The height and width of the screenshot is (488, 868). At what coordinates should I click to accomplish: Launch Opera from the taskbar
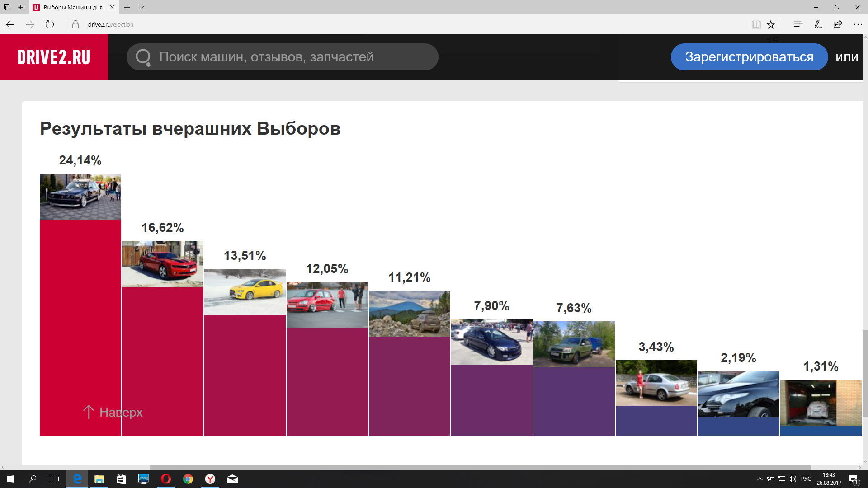pos(166,479)
